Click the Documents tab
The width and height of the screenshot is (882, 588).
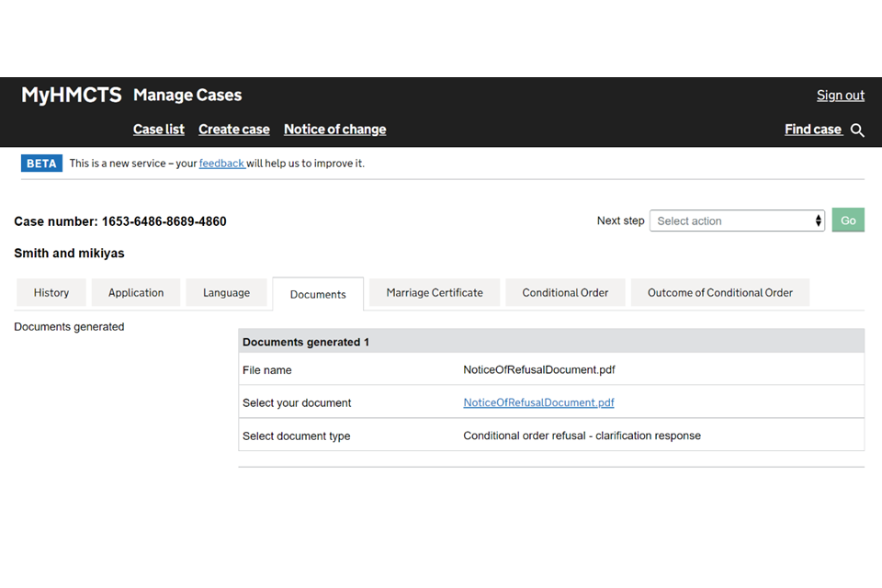click(x=318, y=294)
